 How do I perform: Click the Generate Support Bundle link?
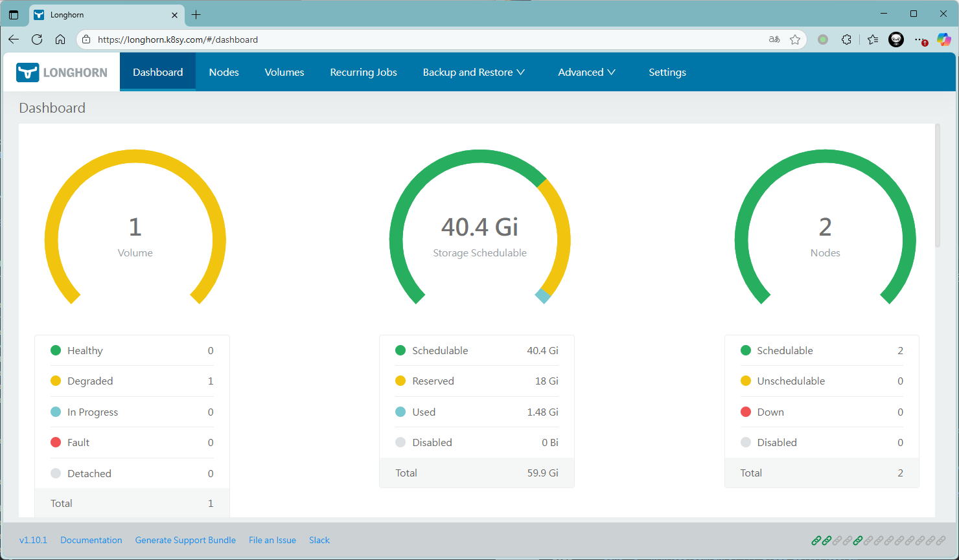coord(185,540)
